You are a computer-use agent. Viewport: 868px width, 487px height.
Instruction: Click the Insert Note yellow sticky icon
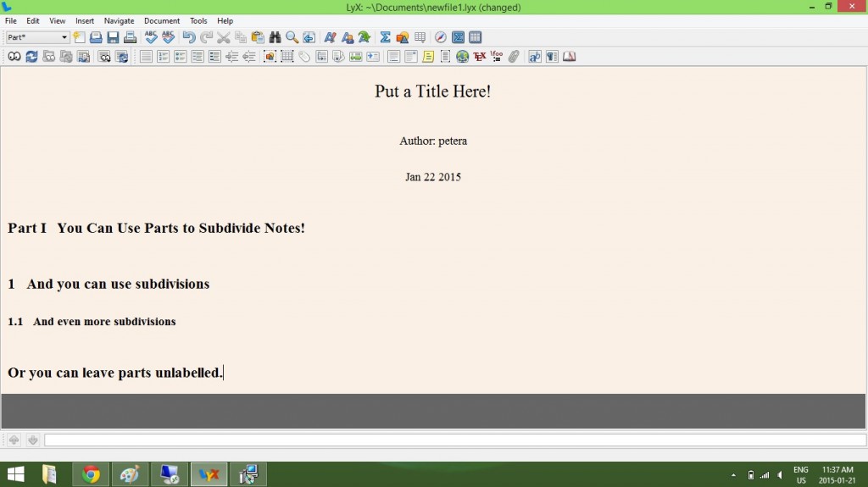click(x=428, y=57)
